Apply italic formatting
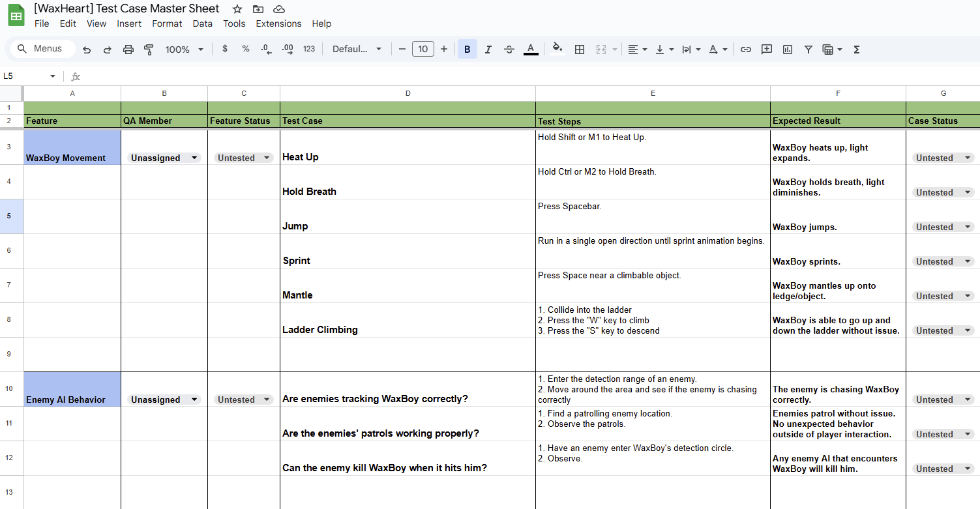 pos(488,49)
